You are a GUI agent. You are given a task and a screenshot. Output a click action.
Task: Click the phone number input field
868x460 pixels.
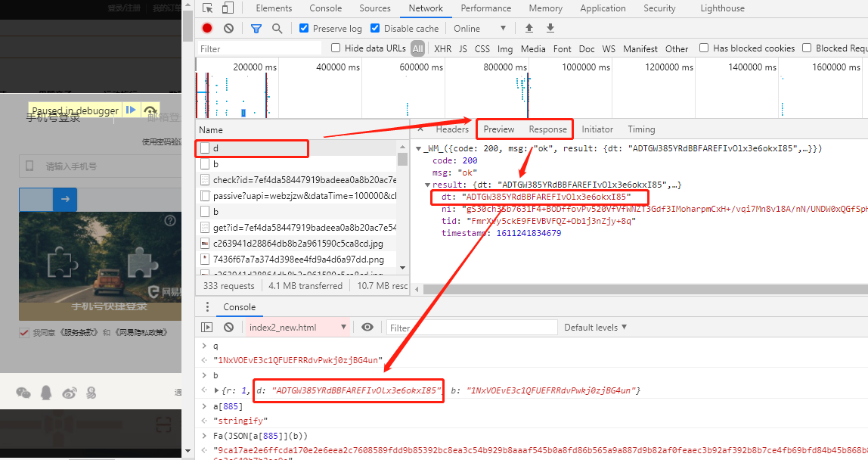(101, 166)
